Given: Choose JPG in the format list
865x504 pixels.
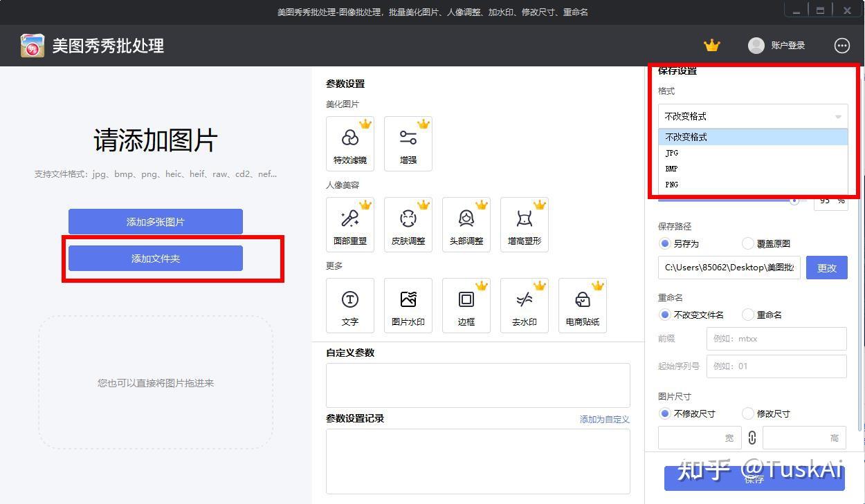Looking at the screenshot, I should tap(753, 153).
